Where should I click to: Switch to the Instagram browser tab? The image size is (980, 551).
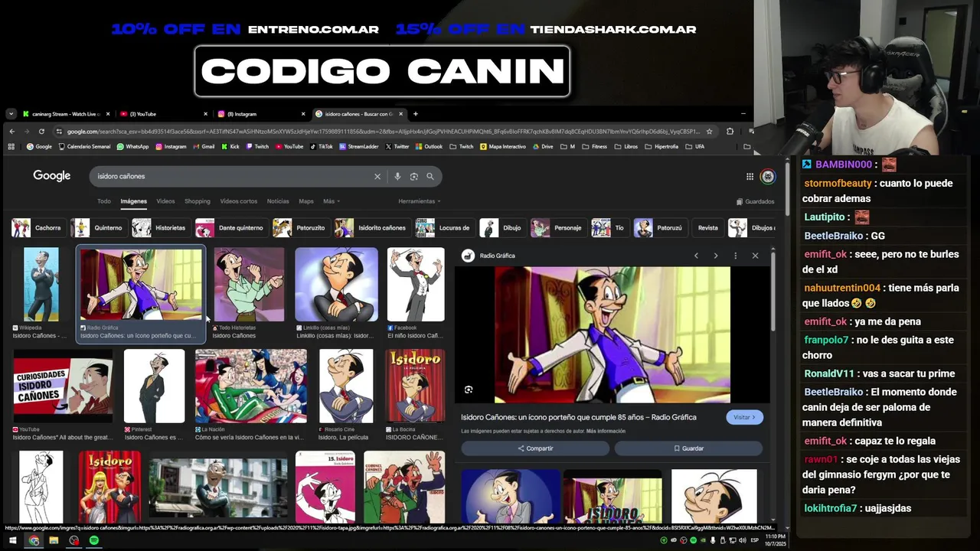tap(260, 114)
